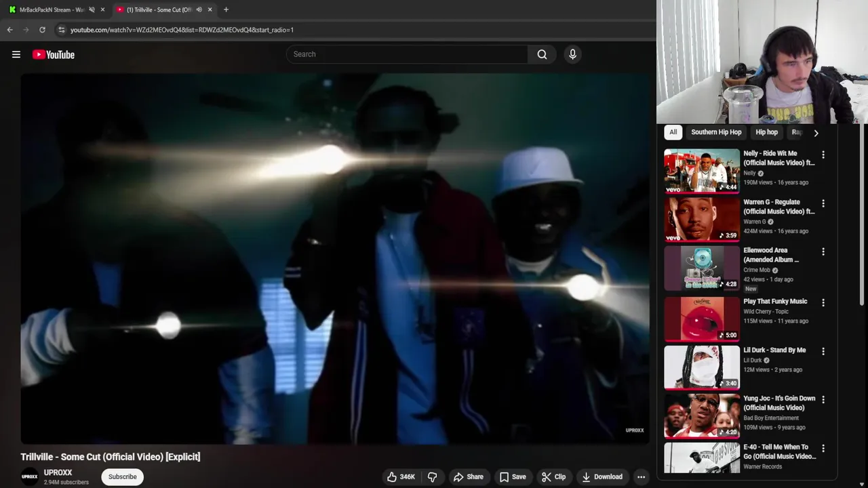Filter recommendations by Hip hop chip
The image size is (868, 488).
tap(766, 132)
